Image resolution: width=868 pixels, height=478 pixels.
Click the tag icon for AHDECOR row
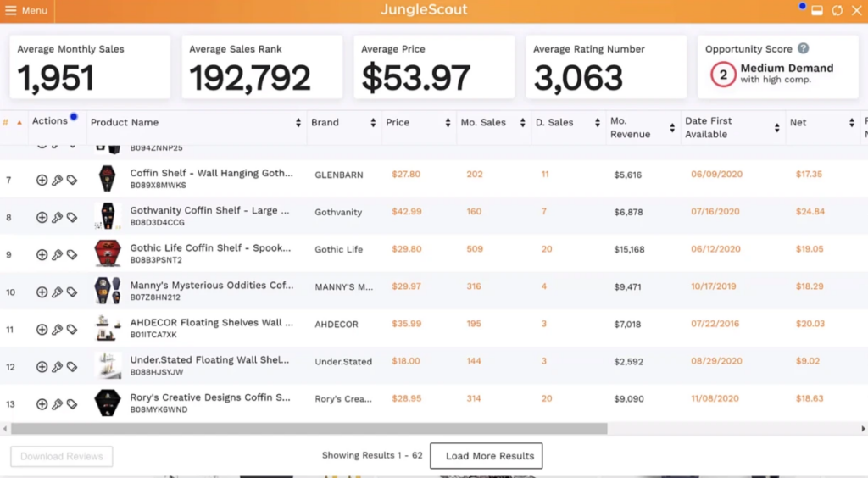click(x=72, y=330)
